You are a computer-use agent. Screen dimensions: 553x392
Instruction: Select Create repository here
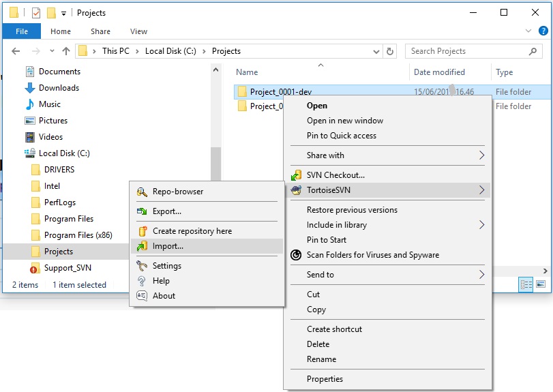[207, 231]
